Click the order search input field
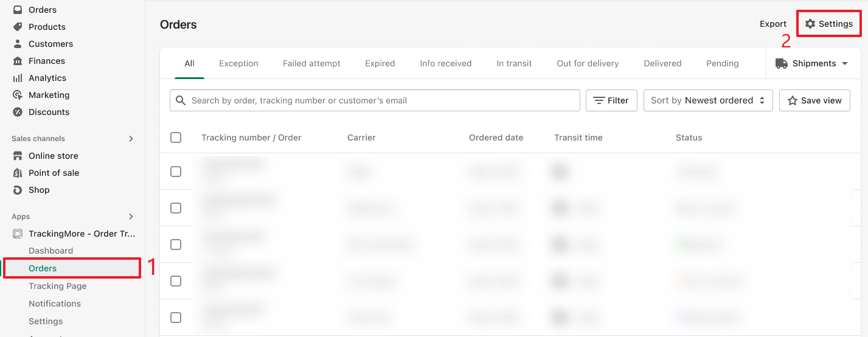The width and height of the screenshot is (868, 337). (383, 100)
